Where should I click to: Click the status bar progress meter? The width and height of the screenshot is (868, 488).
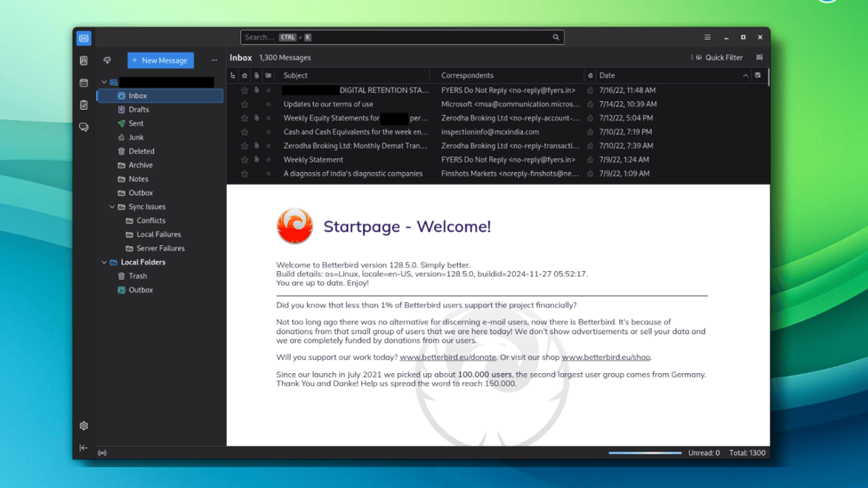tap(645, 453)
